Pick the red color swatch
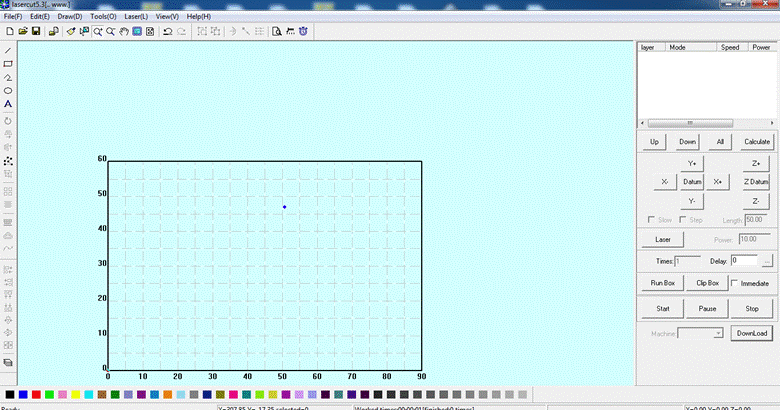The height and width of the screenshot is (410, 780). pyautogui.click(x=36, y=395)
